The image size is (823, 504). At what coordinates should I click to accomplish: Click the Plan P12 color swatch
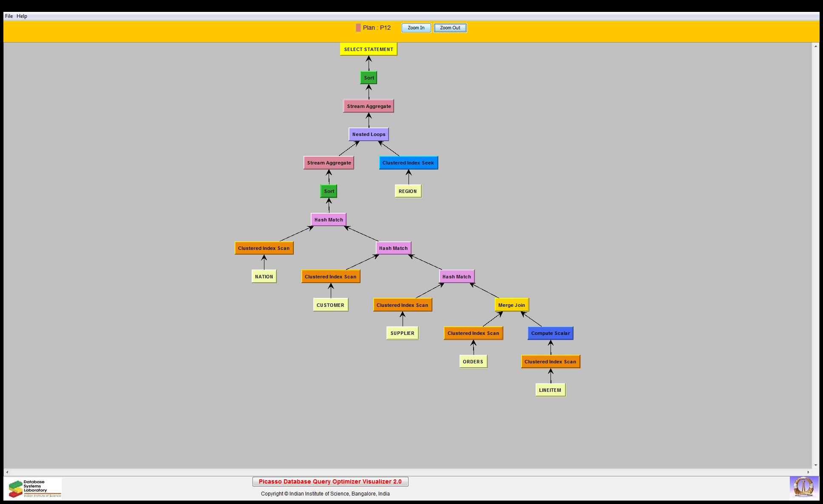pyautogui.click(x=358, y=28)
